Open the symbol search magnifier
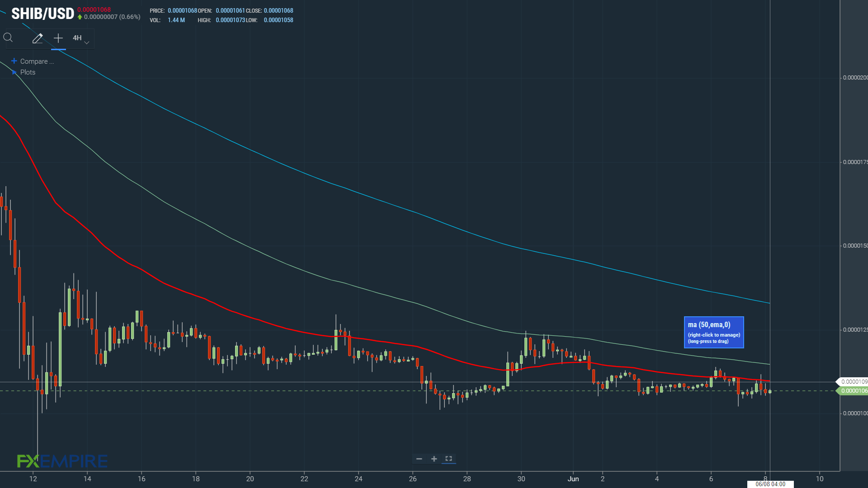 tap(8, 38)
